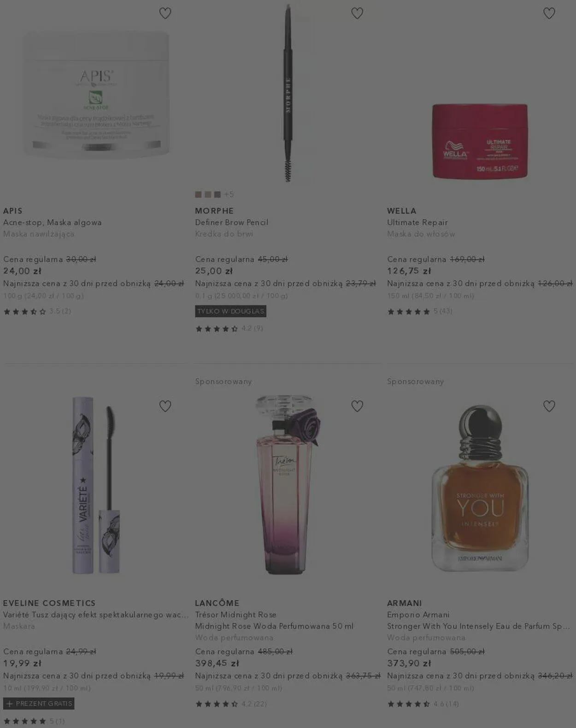Click the Tylko w Douglas badge
This screenshot has width=576, height=728.
pyautogui.click(x=231, y=311)
